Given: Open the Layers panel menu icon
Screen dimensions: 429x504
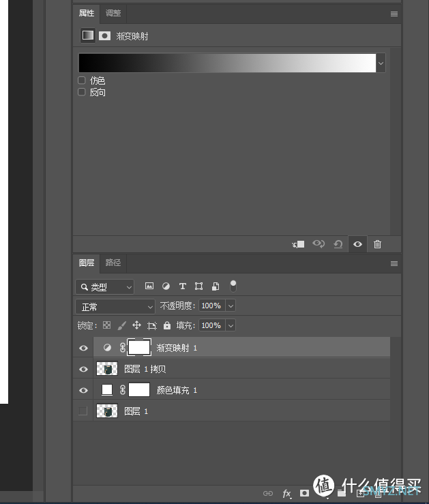Looking at the screenshot, I should coord(394,263).
